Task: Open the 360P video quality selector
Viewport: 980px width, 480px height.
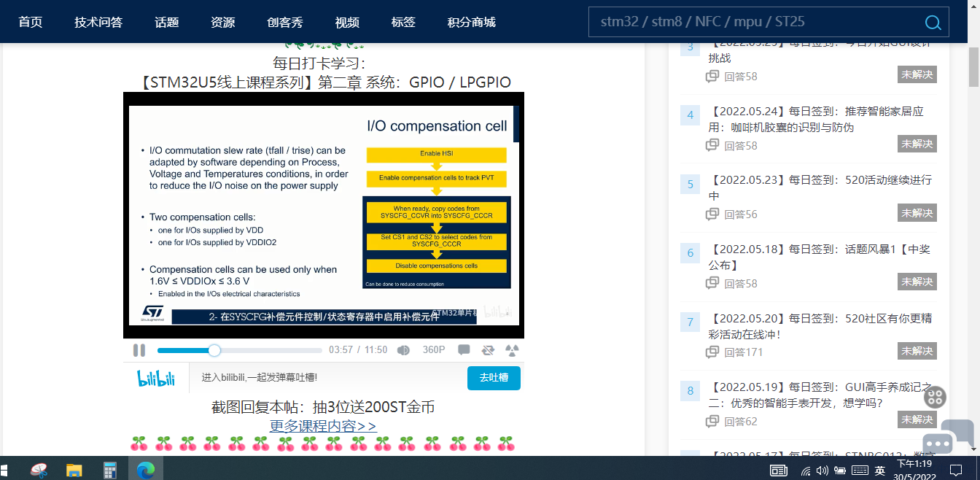Action: point(434,350)
